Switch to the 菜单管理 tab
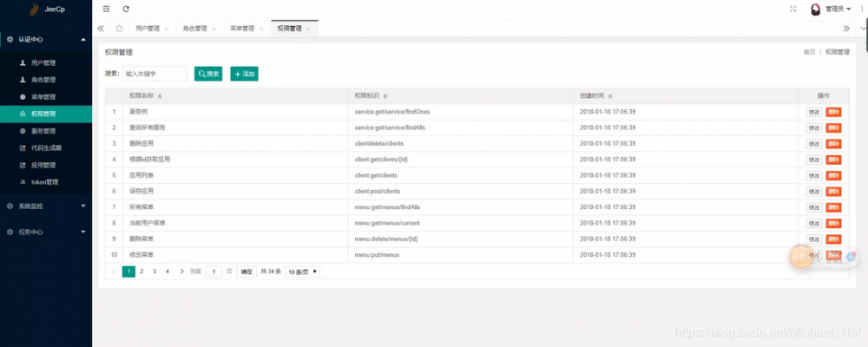Image resolution: width=868 pixels, height=347 pixels. tap(242, 29)
